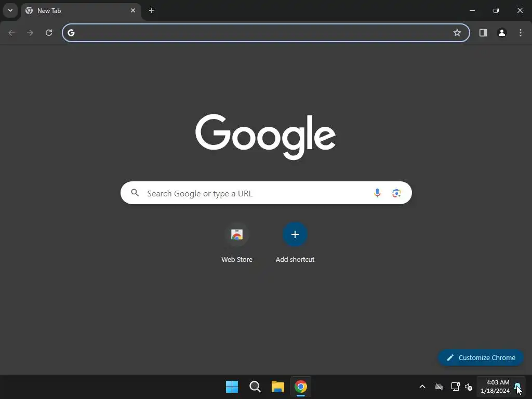Click the search box magnifier icon

(135, 193)
